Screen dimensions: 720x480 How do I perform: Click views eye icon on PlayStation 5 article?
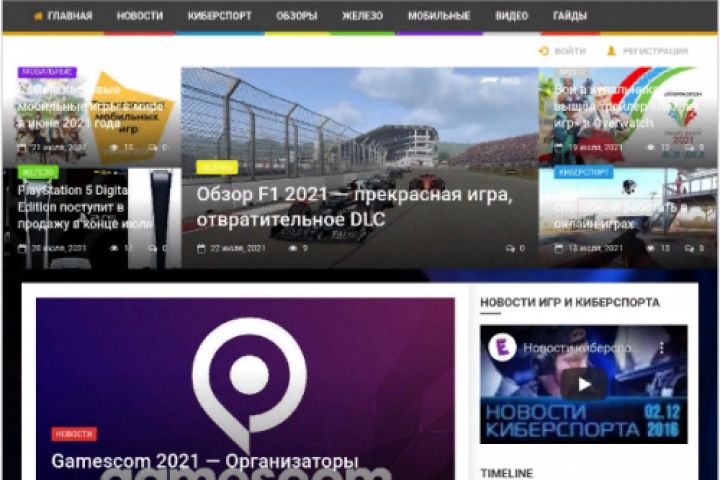point(114,248)
